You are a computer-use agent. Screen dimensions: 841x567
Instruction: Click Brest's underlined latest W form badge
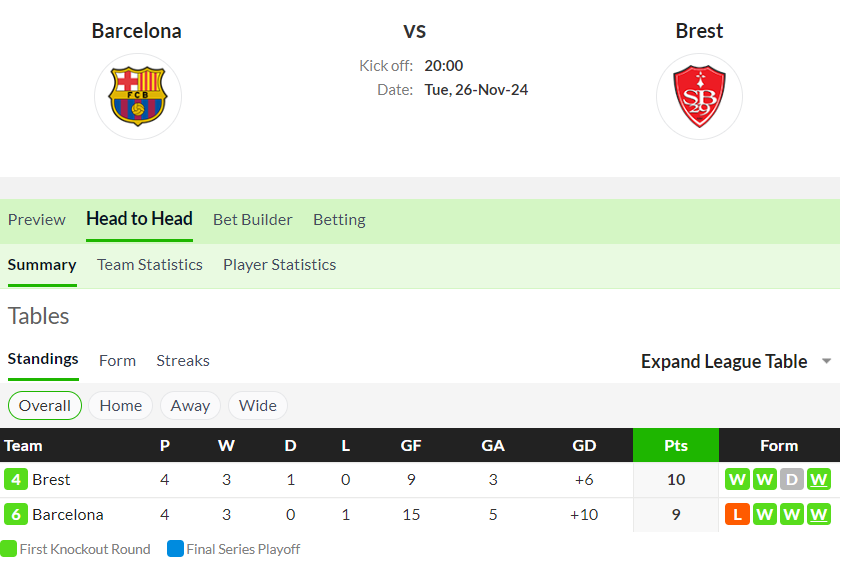pyautogui.click(x=818, y=479)
